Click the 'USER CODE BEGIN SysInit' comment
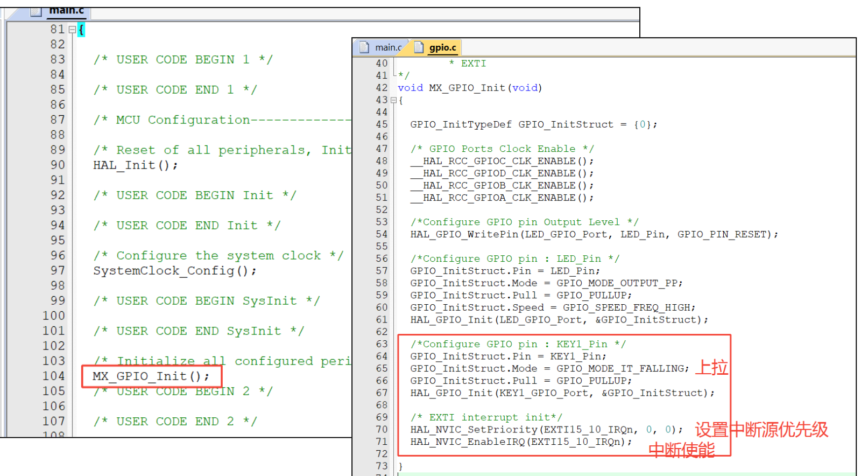This screenshot has width=868, height=476. (x=207, y=300)
